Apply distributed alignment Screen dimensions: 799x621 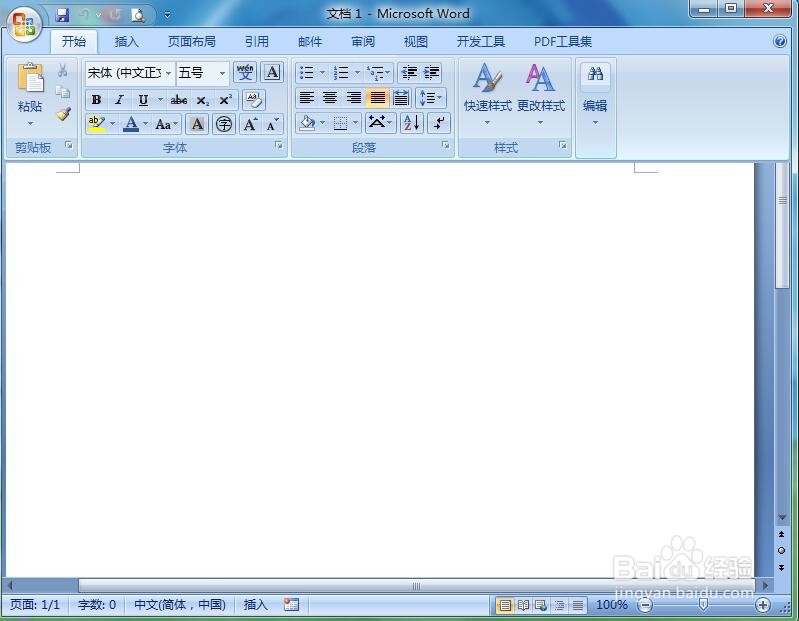coord(401,97)
